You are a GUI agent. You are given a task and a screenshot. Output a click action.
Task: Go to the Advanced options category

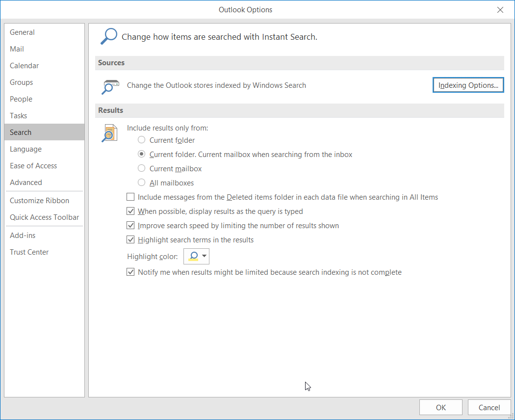pyautogui.click(x=44, y=183)
